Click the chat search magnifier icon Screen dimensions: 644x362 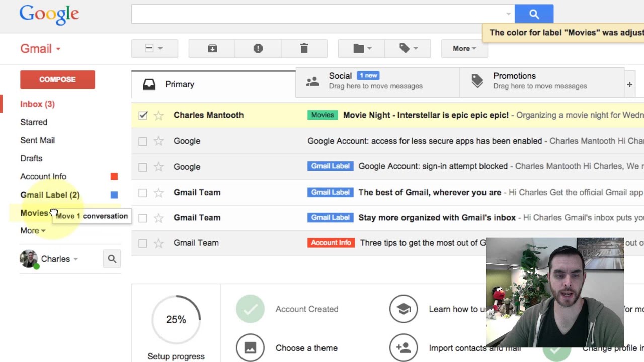[x=112, y=259]
